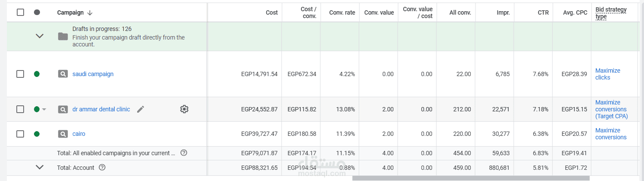Select the cairo campaign checkbox
The image size is (644, 181).
click(x=20, y=134)
